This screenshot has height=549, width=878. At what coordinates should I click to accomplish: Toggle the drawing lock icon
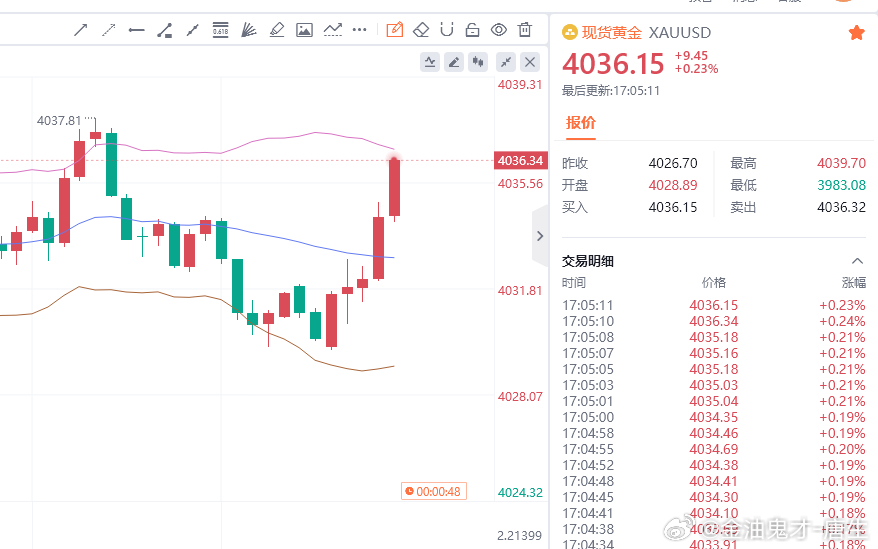(x=473, y=30)
